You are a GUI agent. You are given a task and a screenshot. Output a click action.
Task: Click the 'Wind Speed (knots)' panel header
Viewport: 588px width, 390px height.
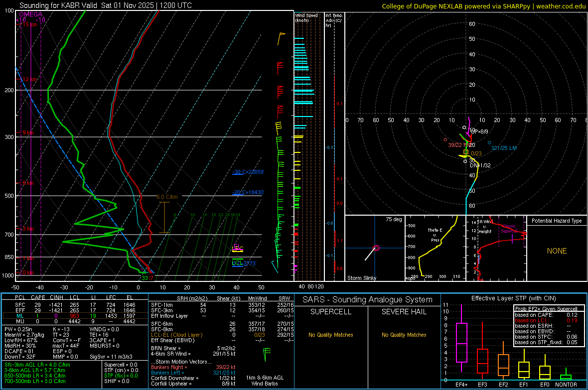tap(306, 17)
